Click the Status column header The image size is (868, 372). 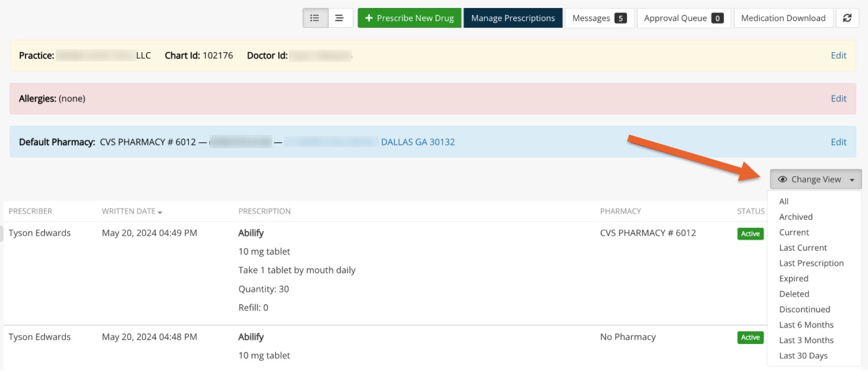tap(751, 211)
